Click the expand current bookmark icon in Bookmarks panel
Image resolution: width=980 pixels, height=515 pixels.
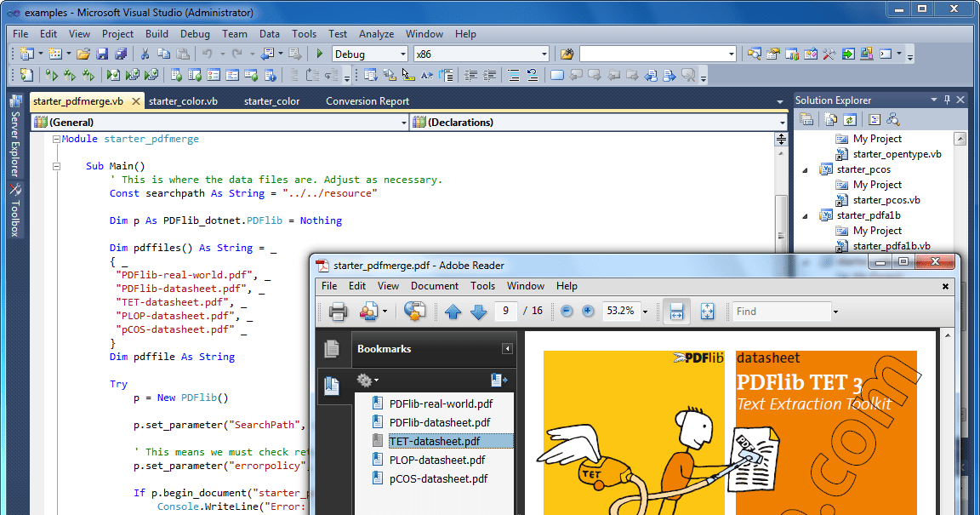499,379
